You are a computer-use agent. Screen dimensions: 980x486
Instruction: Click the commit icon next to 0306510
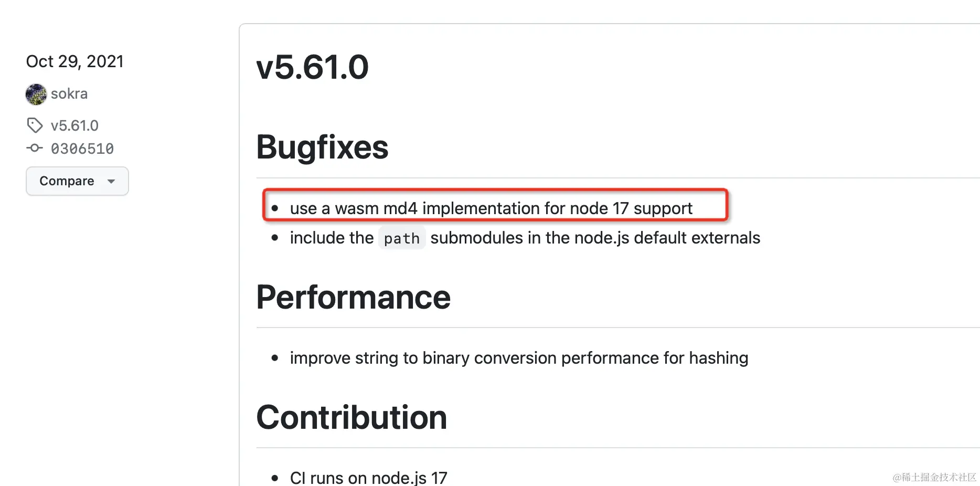pyautogui.click(x=35, y=149)
